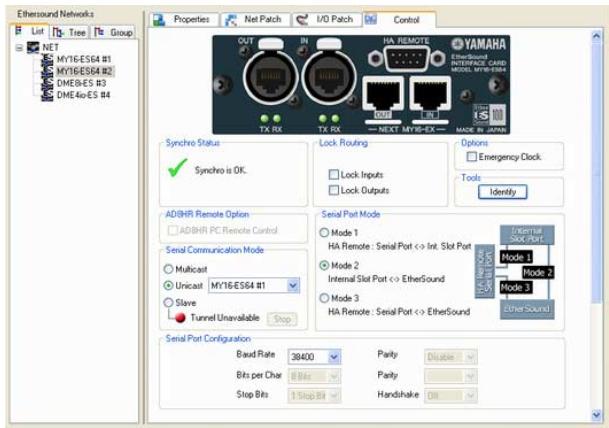This screenshot has height=428, width=609.
Task: Open the Handshake dropdown
Action: click(470, 396)
